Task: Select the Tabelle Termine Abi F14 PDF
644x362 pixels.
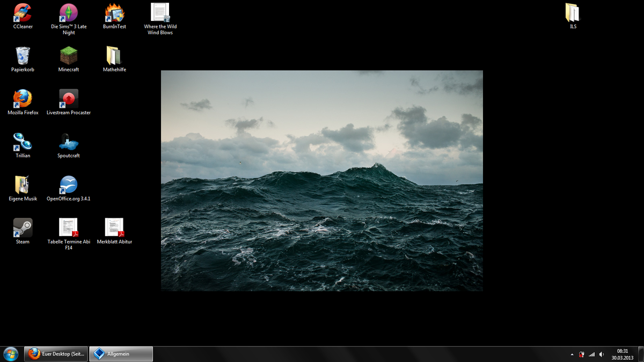Action: [x=69, y=228]
